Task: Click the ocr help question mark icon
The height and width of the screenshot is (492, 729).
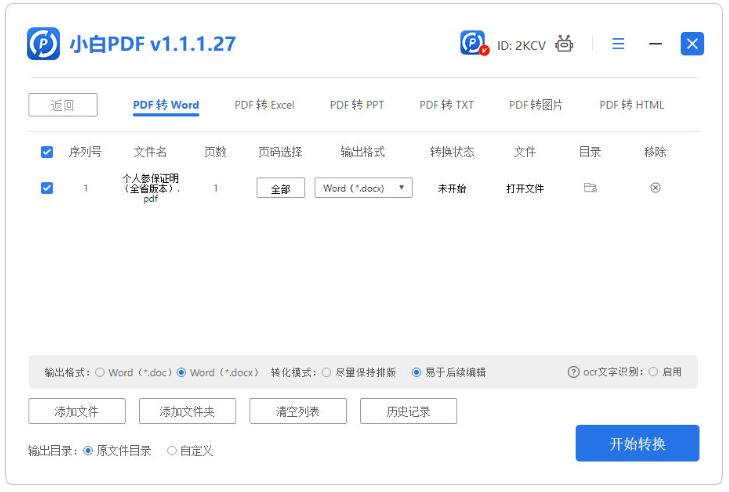Action: 573,372
